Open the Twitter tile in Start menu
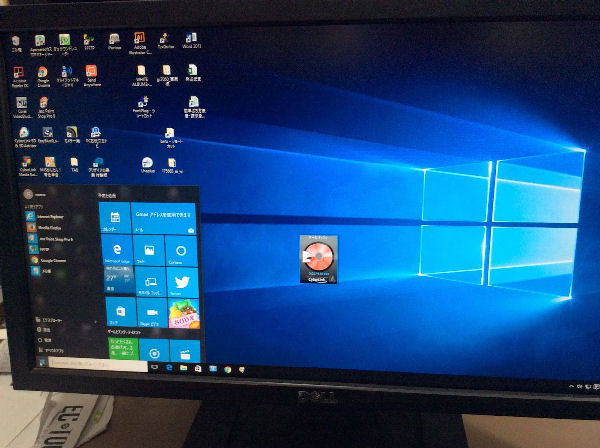The height and width of the screenshot is (448, 600). [183, 282]
